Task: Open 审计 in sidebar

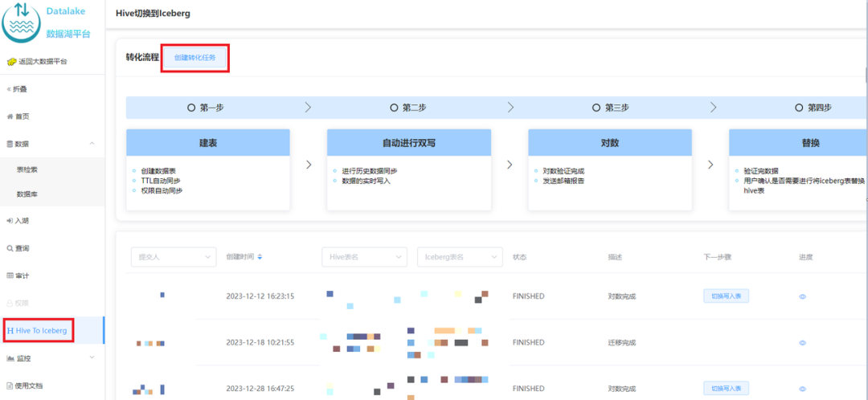Action: point(52,276)
